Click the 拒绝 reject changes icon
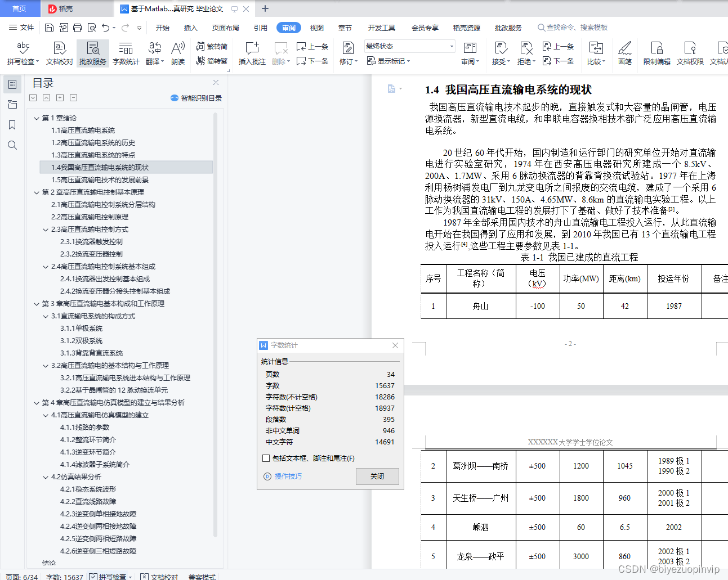 (x=526, y=53)
